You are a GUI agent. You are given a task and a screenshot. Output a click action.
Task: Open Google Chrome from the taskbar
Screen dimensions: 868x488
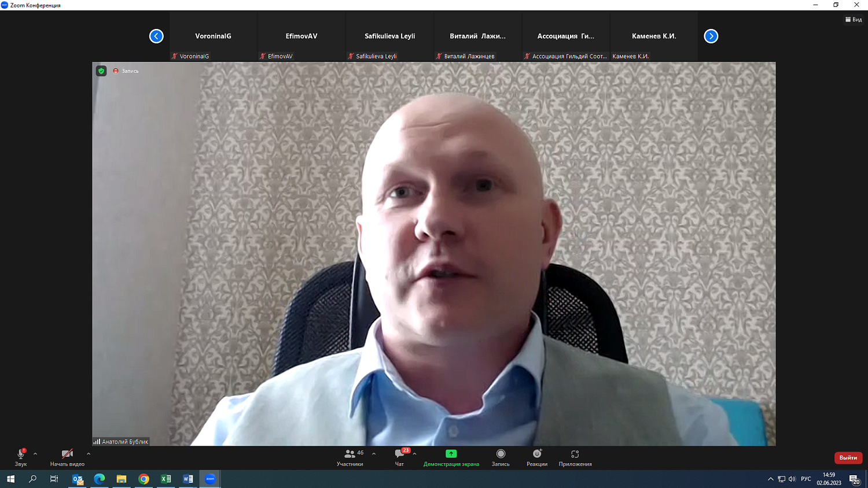pos(144,479)
